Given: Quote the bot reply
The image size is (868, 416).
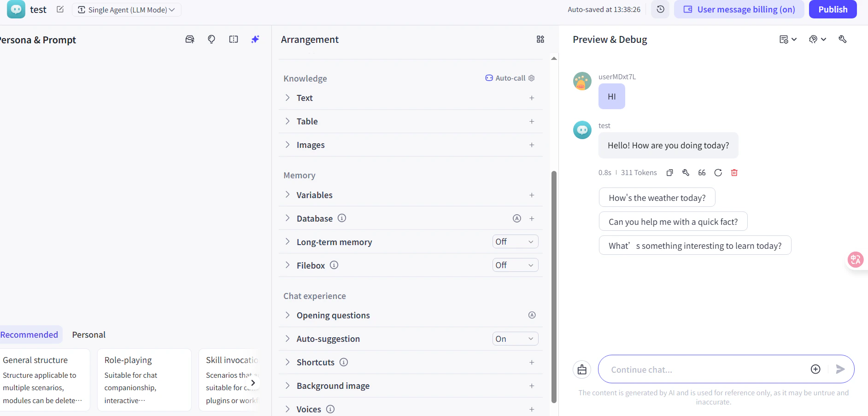Looking at the screenshot, I should pyautogui.click(x=702, y=173).
